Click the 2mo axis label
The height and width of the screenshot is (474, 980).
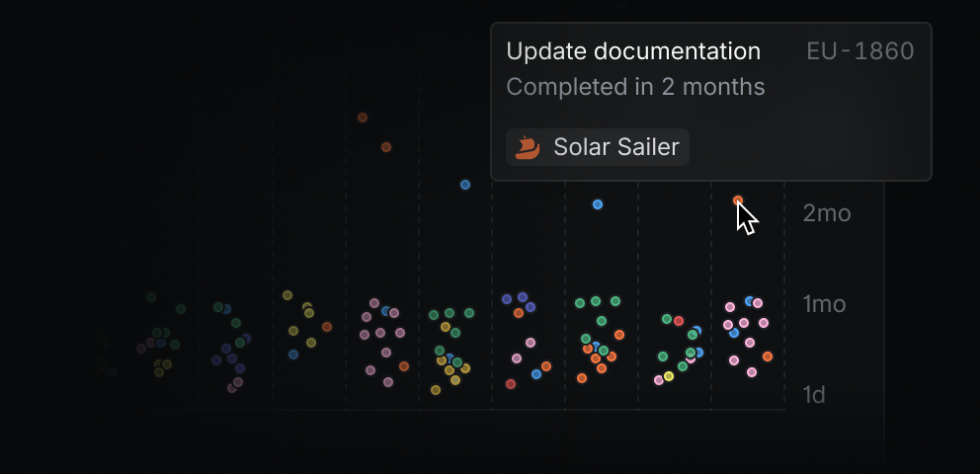pos(827,213)
